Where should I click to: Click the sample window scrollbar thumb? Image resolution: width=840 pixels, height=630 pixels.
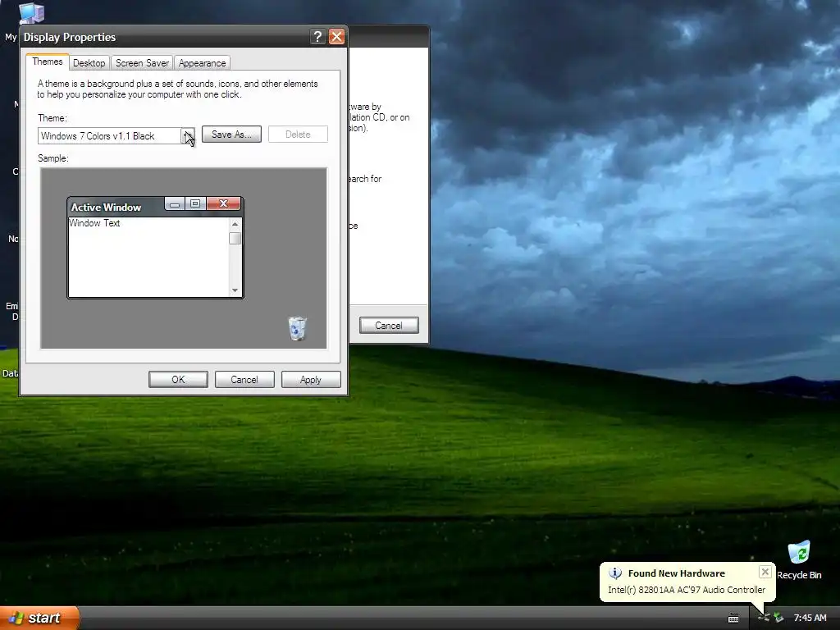point(235,239)
